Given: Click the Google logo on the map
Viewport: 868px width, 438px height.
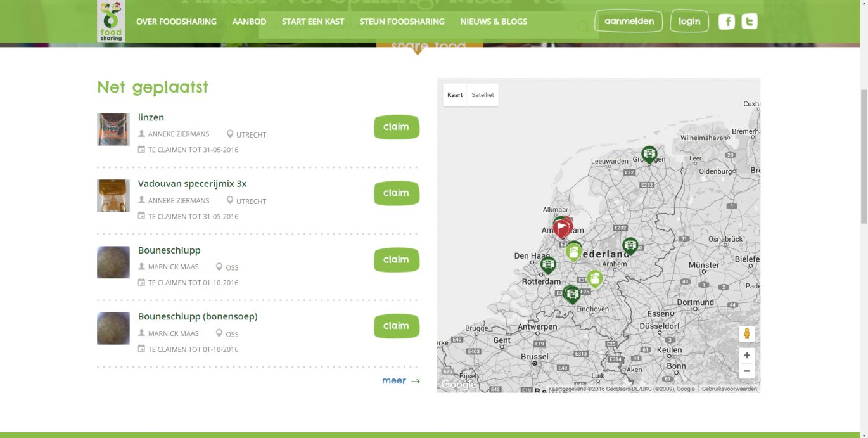Looking at the screenshot, I should pos(458,385).
